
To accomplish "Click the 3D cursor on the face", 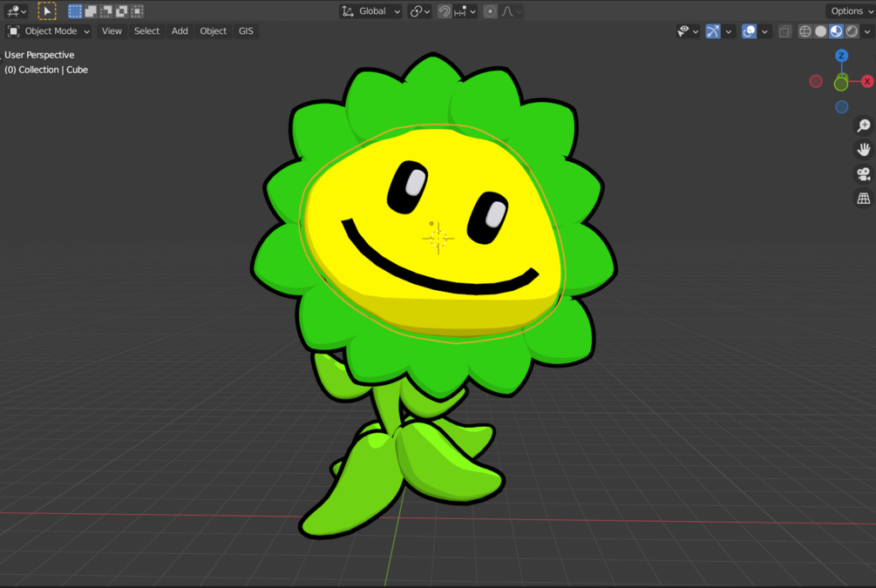I will point(438,239).
